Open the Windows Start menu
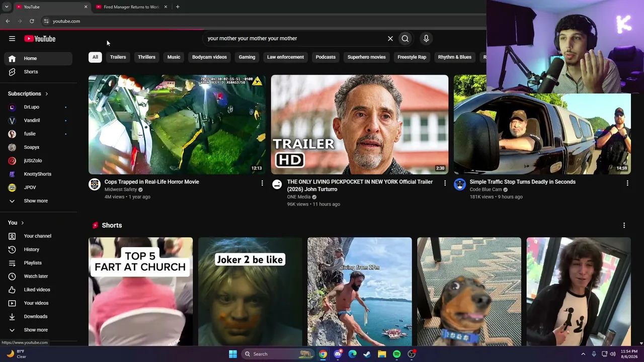Screen dimensions: 644x362 coord(233,354)
